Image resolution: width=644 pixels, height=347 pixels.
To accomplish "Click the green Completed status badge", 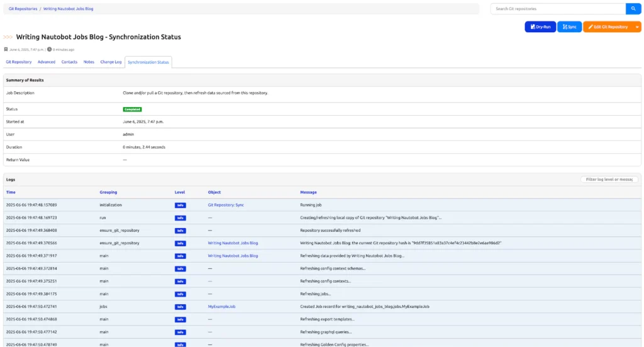I will [x=132, y=110].
